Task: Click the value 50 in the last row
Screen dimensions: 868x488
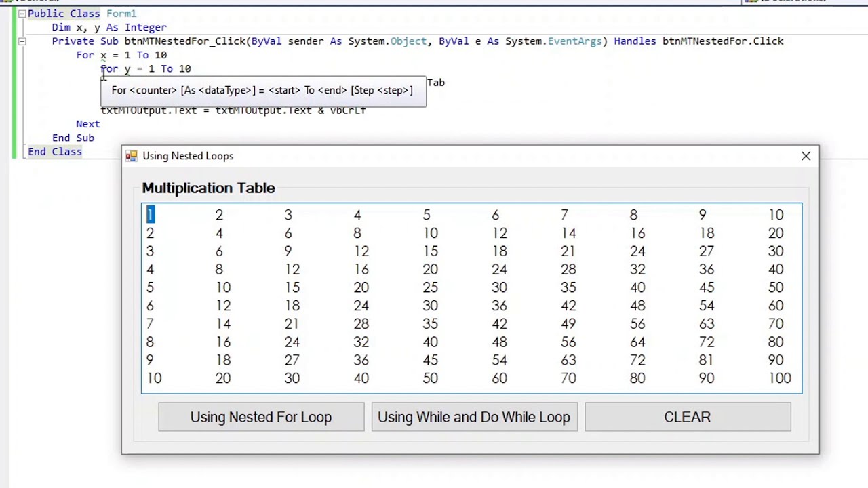Action: click(x=430, y=378)
